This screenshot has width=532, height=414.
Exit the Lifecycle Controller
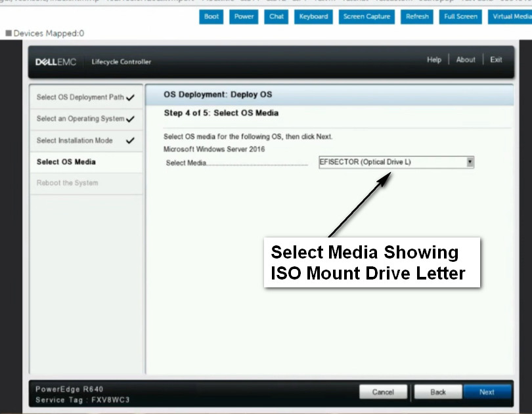(496, 60)
